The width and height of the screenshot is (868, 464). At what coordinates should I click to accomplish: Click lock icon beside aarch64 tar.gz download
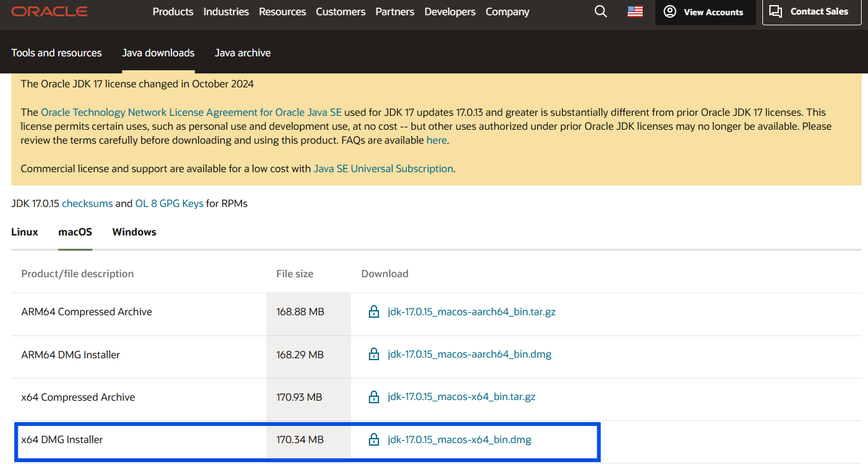click(x=374, y=312)
